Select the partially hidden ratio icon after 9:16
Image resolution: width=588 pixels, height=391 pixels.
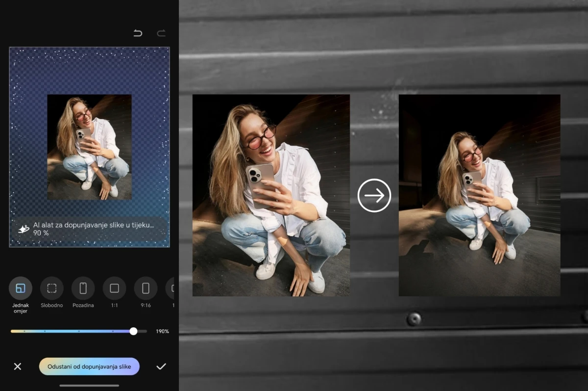tap(171, 288)
